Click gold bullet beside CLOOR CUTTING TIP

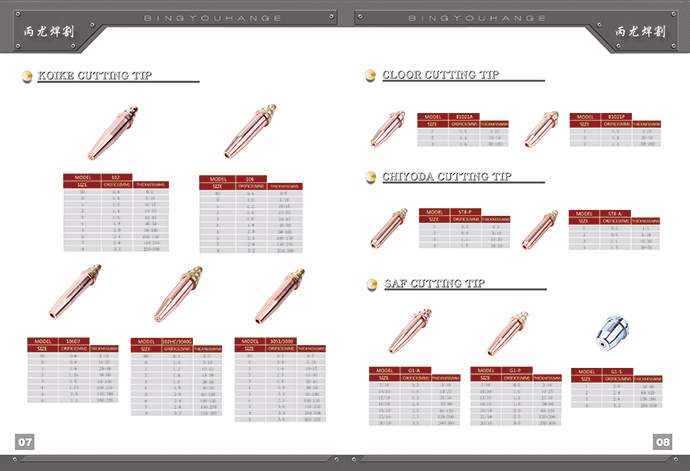click(370, 75)
